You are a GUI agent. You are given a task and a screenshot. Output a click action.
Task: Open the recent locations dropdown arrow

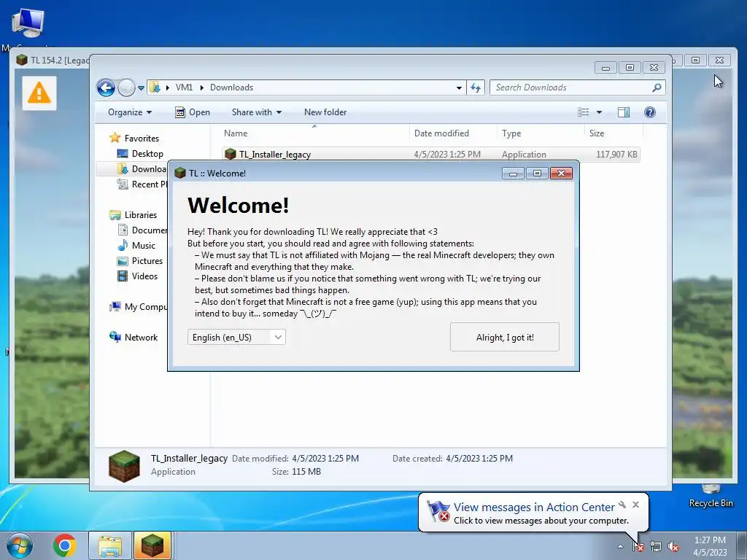[141, 87]
